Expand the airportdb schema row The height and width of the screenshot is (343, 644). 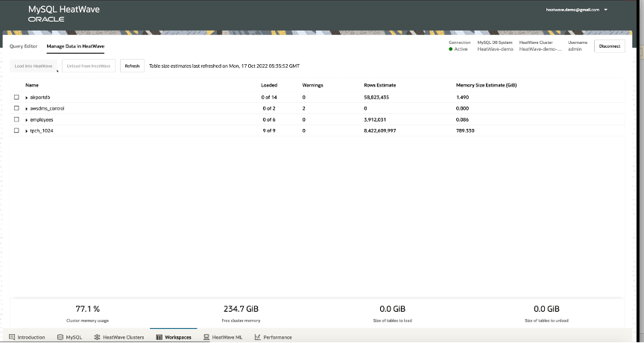[x=27, y=98]
